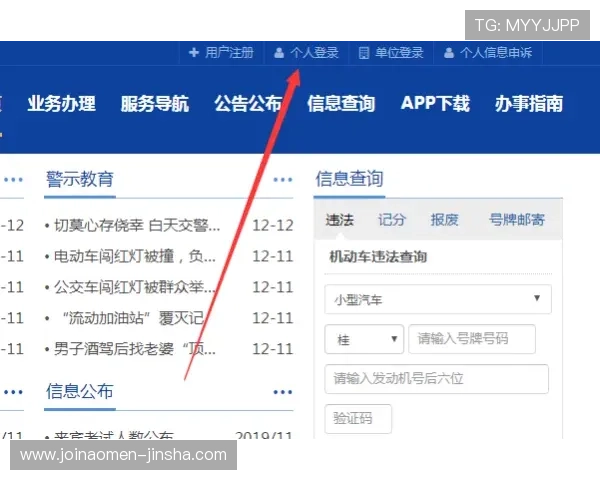Switch to the 记分 query tab
The image size is (600, 480).
391,220
